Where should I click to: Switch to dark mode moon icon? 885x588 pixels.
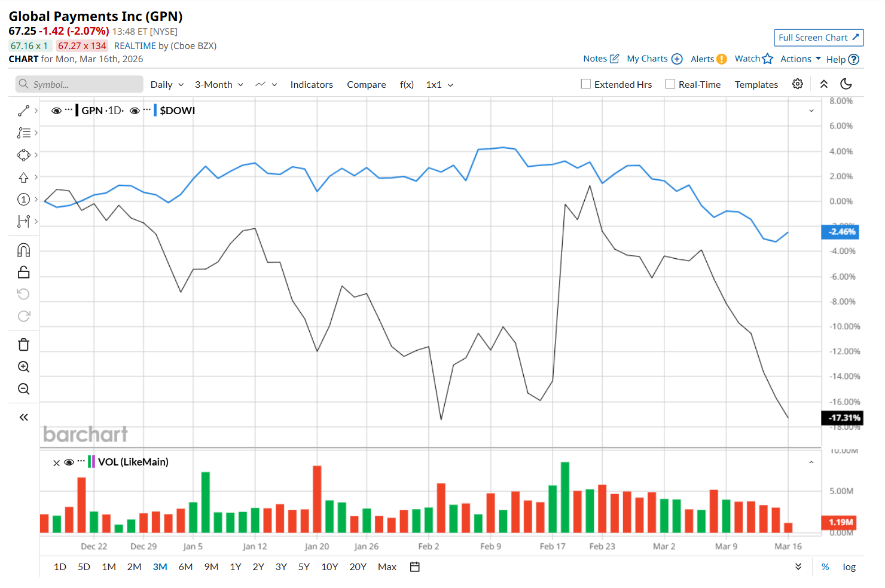click(846, 84)
